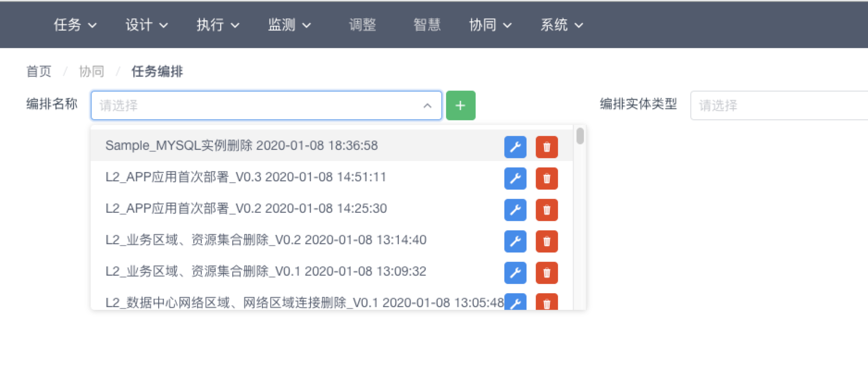This screenshot has width=868, height=370.
Task: Delete L2_业务区域、资源集合删除_V0.2 via trash icon
Action: pyautogui.click(x=546, y=241)
